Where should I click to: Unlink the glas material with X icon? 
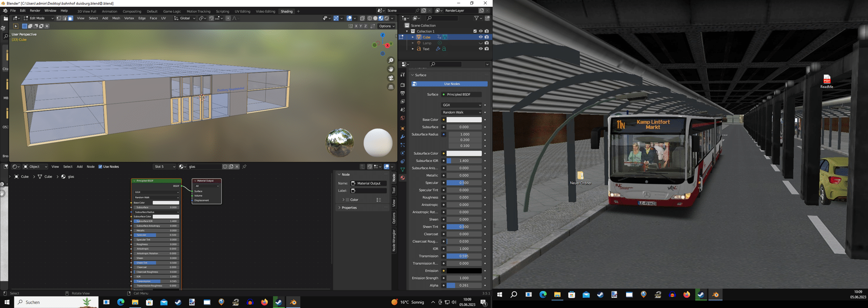[x=237, y=167]
